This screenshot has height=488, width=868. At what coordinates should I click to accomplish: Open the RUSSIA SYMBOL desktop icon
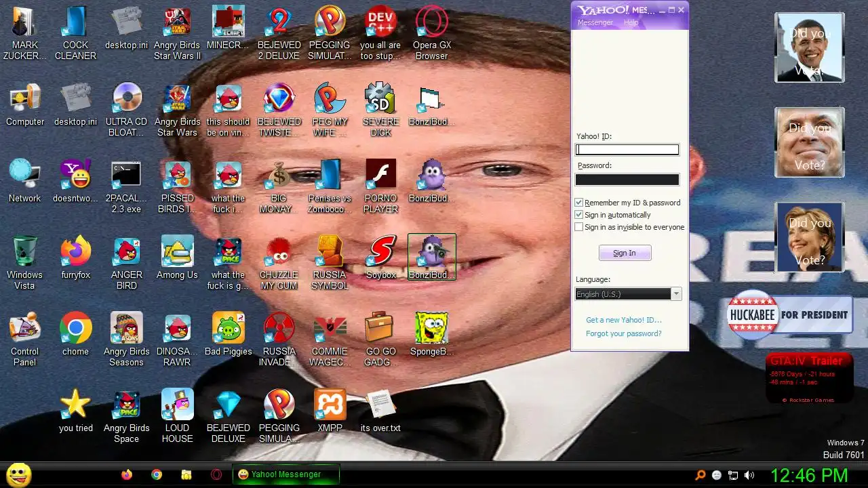pyautogui.click(x=330, y=262)
